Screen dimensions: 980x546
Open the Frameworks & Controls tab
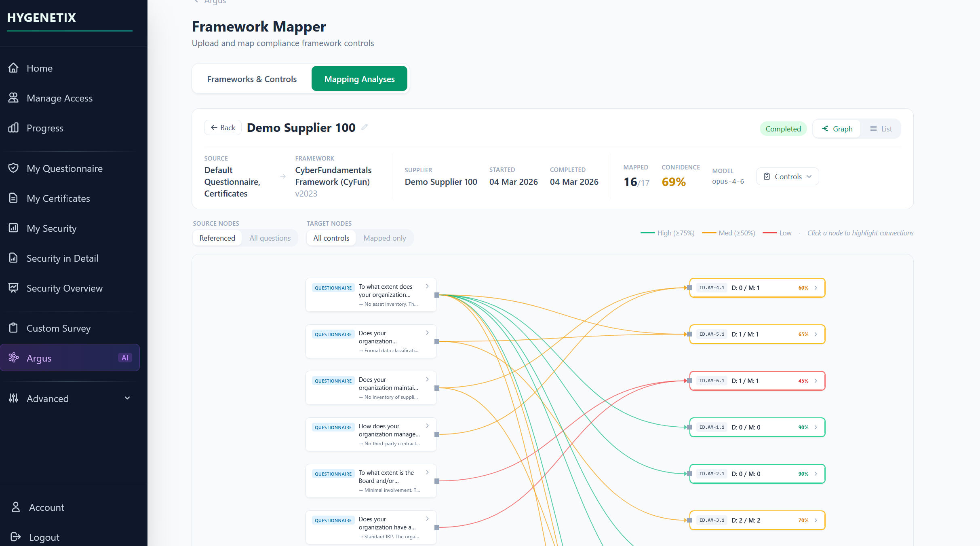pyautogui.click(x=252, y=79)
